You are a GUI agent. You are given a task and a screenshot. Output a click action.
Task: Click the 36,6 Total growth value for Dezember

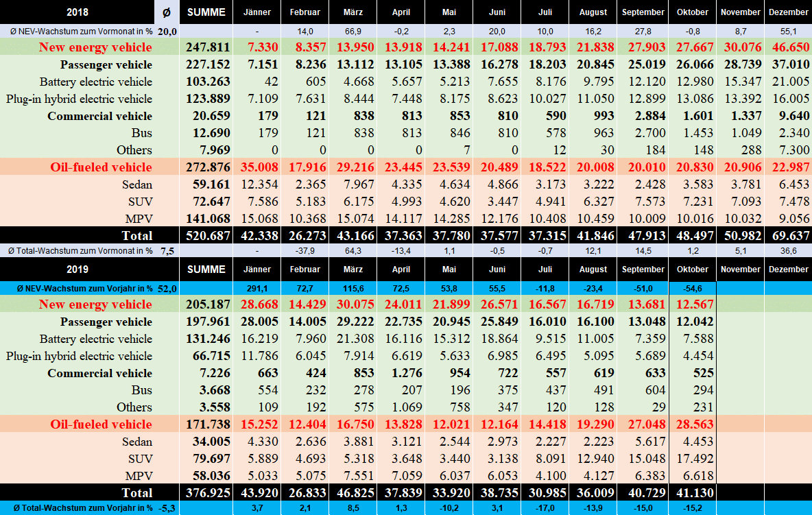(788, 251)
